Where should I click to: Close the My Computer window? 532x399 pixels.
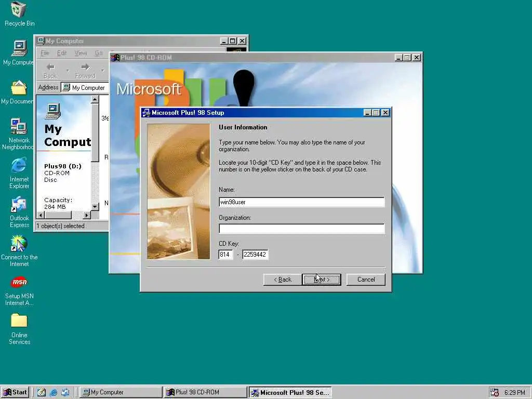242,41
